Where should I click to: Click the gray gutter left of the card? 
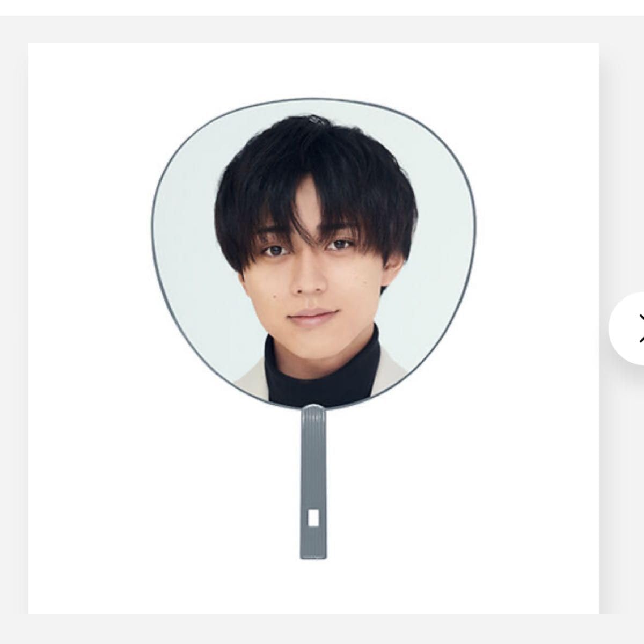(14, 328)
